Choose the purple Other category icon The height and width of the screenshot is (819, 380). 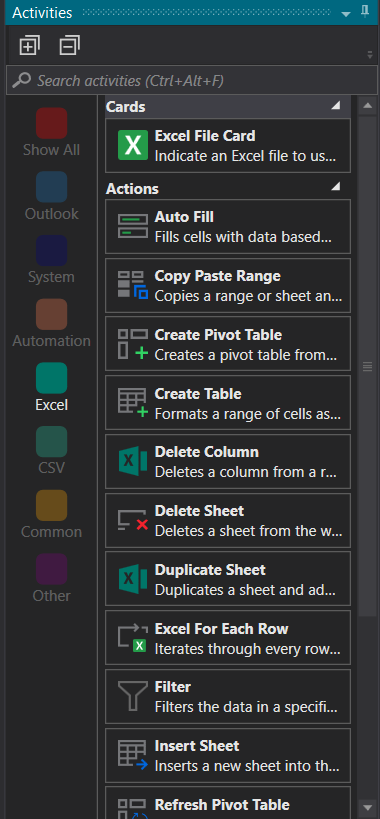52,569
